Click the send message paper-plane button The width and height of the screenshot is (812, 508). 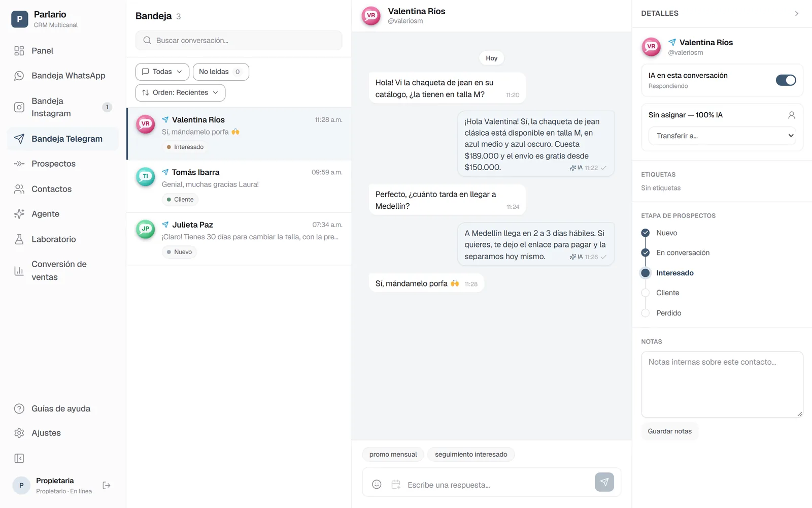604,482
